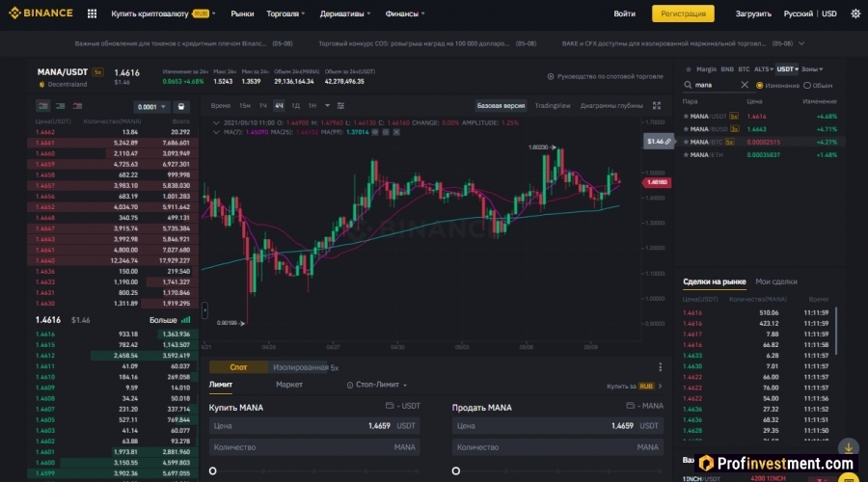Click Купить за RUB link
Viewport: 868px width, 482px height.
click(x=634, y=386)
